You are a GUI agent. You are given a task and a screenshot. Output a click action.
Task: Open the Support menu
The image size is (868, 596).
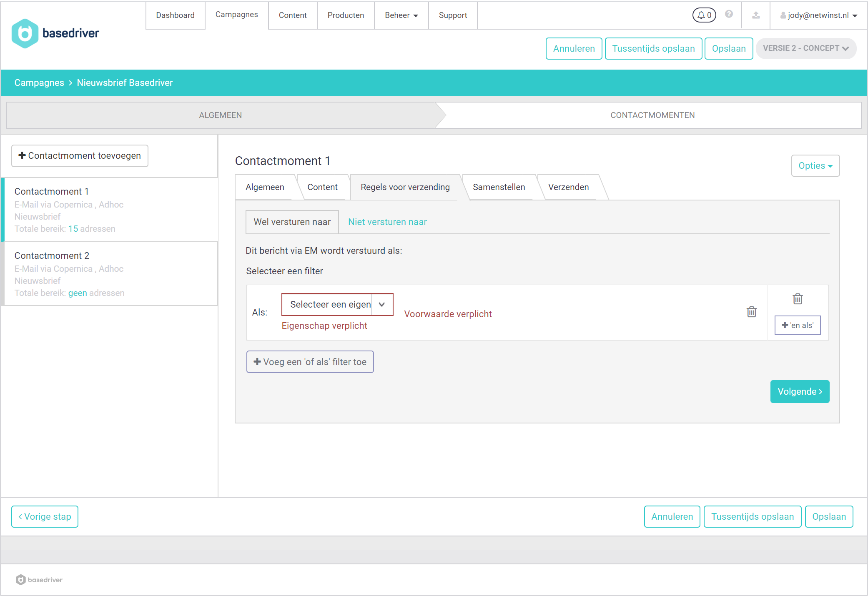(453, 15)
